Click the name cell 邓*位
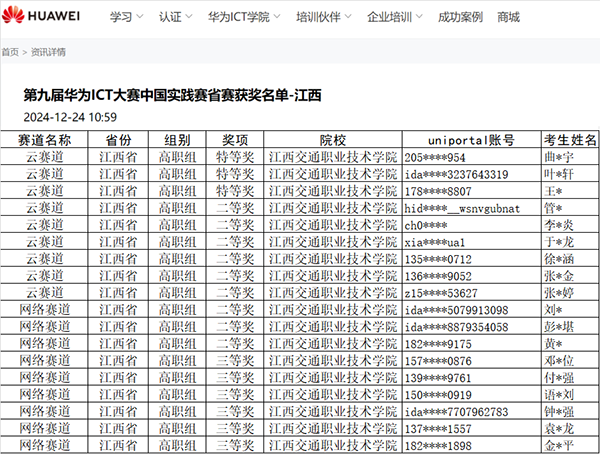The height and width of the screenshot is (454, 600). click(570, 360)
